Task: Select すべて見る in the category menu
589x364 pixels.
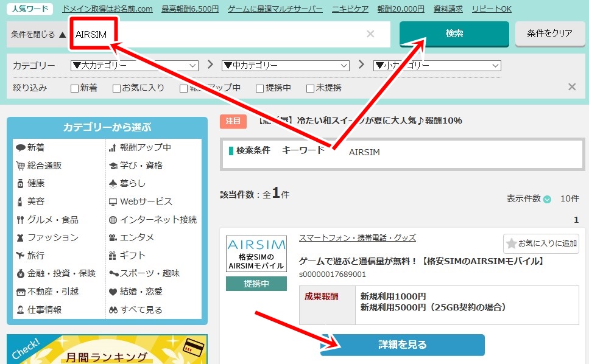Action: click(141, 310)
